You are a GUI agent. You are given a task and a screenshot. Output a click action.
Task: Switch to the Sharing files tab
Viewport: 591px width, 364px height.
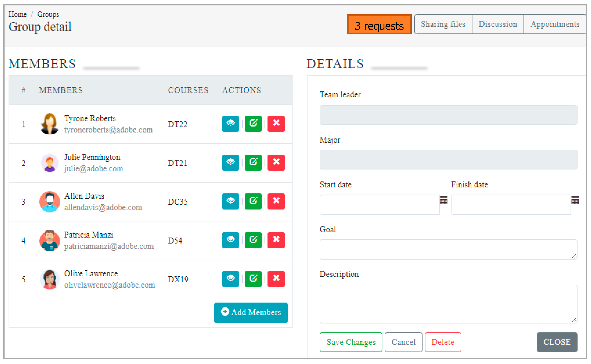pyautogui.click(x=443, y=24)
